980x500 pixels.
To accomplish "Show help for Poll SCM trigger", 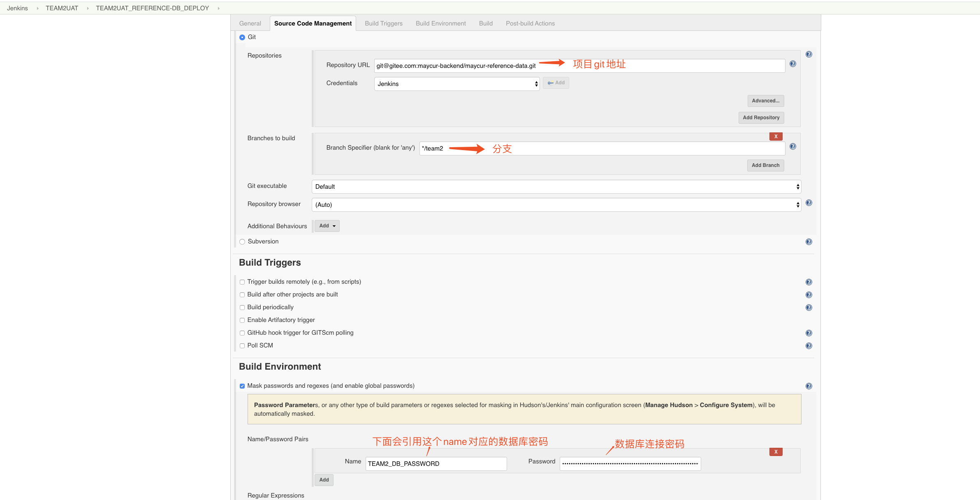I will pos(809,346).
